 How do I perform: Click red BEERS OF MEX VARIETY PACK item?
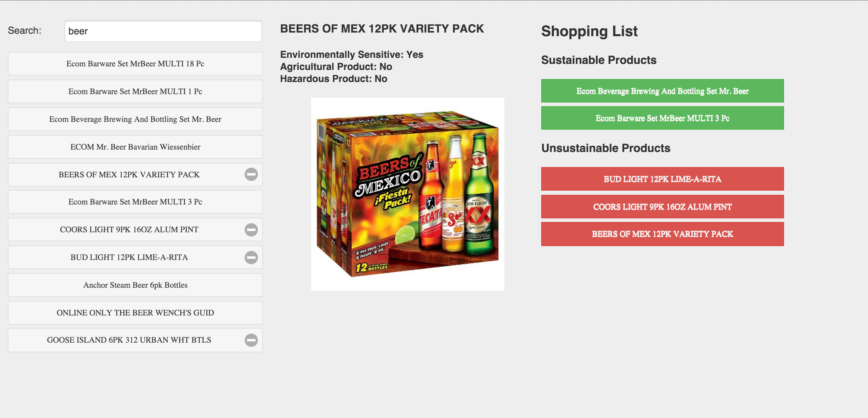[x=662, y=234]
